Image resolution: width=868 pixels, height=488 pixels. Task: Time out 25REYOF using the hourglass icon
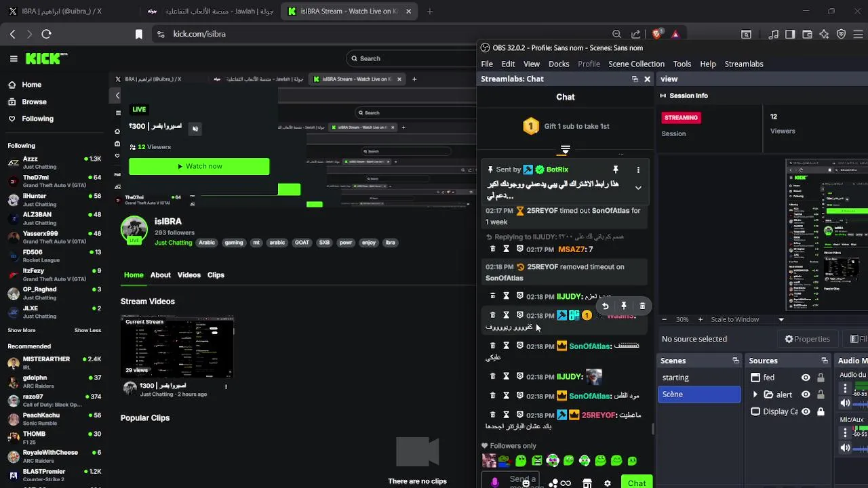(x=506, y=415)
